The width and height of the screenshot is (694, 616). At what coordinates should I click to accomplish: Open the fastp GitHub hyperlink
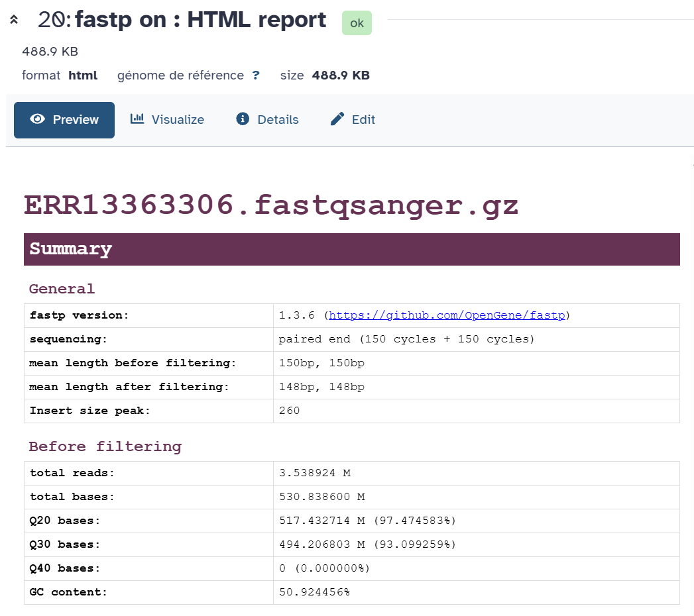pos(447,315)
